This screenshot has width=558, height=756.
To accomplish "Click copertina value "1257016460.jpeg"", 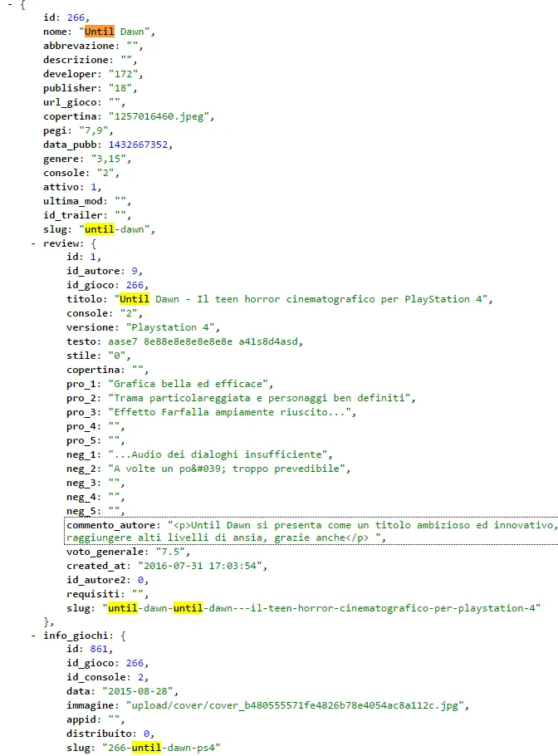I will [159, 116].
